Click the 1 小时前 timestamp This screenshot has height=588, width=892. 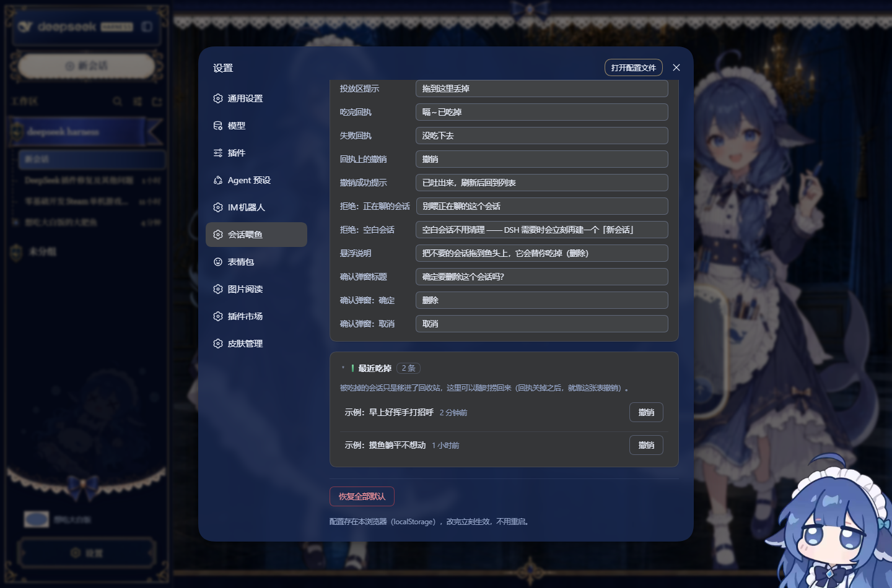click(445, 446)
